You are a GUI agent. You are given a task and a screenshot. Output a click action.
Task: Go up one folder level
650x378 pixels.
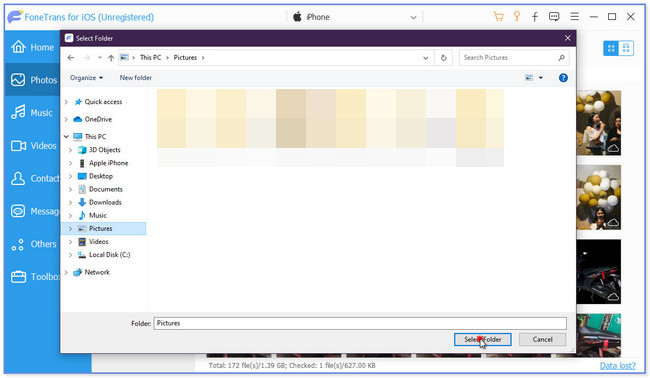coord(111,58)
